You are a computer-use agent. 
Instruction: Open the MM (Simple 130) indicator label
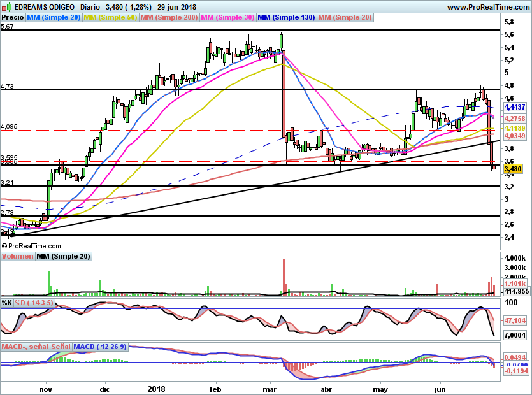click(x=285, y=17)
